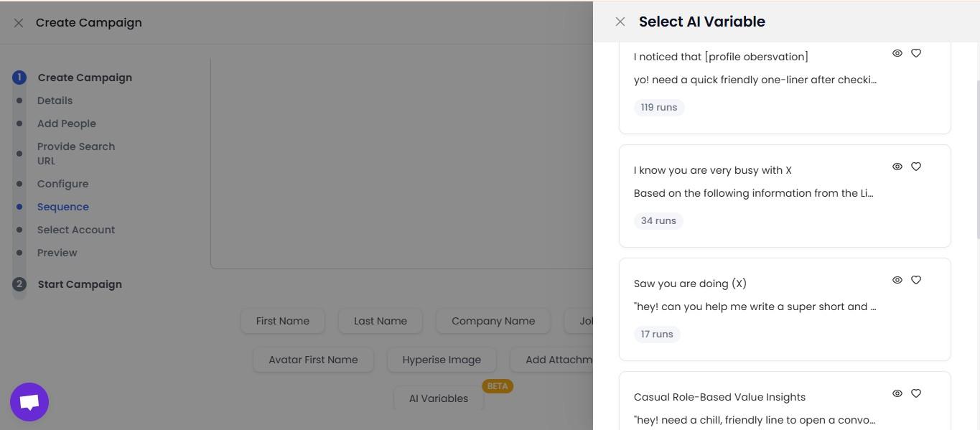This screenshot has height=430, width=980.
Task: Go to the Sequence step
Action: click(x=62, y=207)
